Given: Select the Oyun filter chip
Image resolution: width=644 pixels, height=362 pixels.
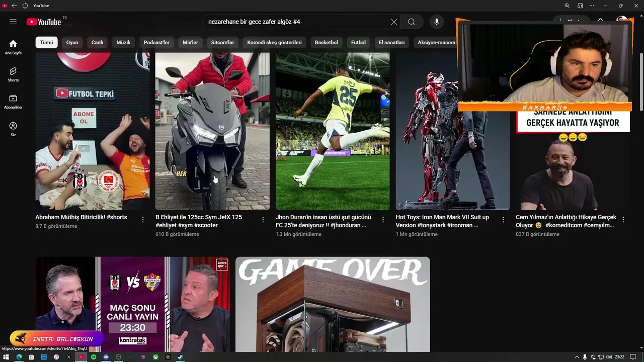Looking at the screenshot, I should point(72,43).
